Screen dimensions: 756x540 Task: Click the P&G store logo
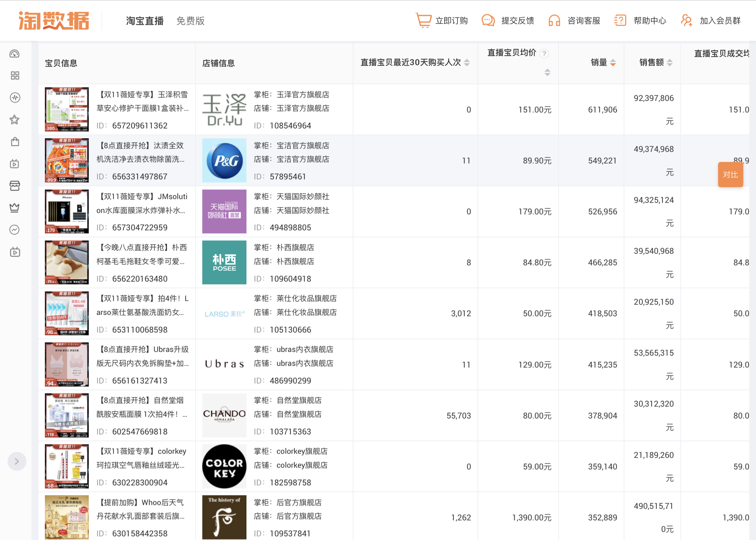224,160
